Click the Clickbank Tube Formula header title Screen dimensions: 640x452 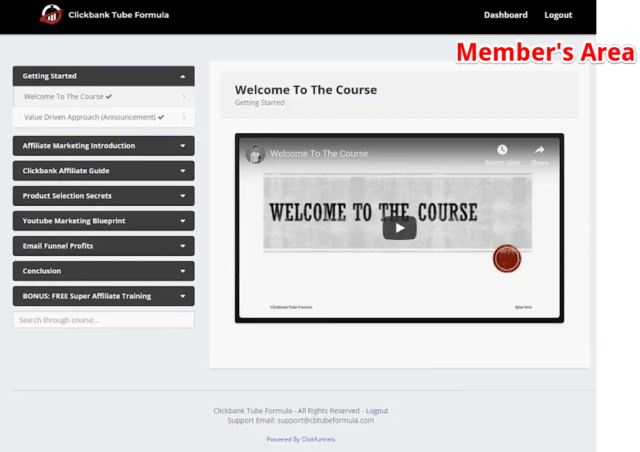click(118, 15)
